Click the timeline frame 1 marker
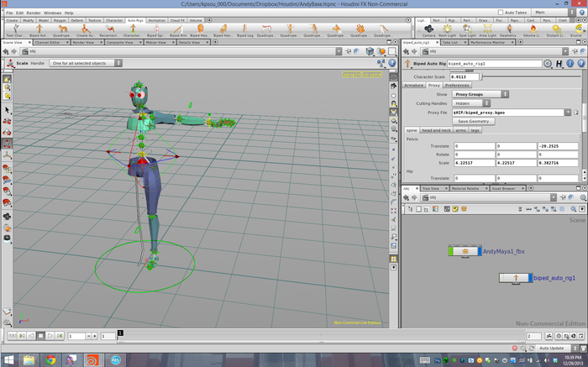This screenshot has width=588, height=367. tap(120, 333)
